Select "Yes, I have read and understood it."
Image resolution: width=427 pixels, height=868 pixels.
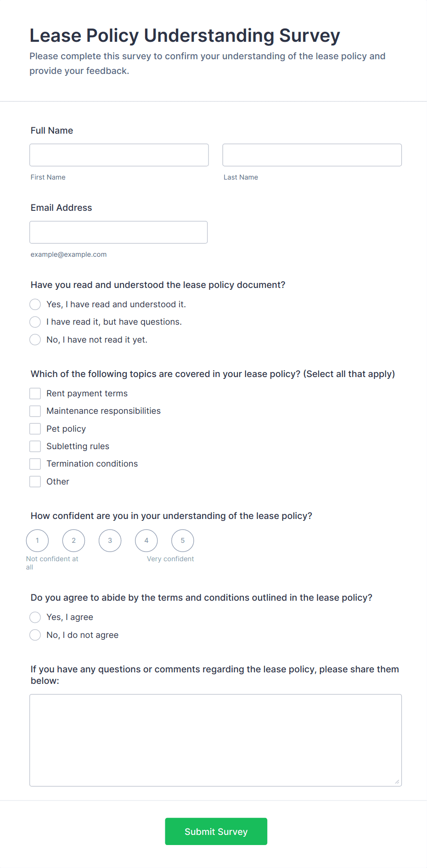pos(35,304)
